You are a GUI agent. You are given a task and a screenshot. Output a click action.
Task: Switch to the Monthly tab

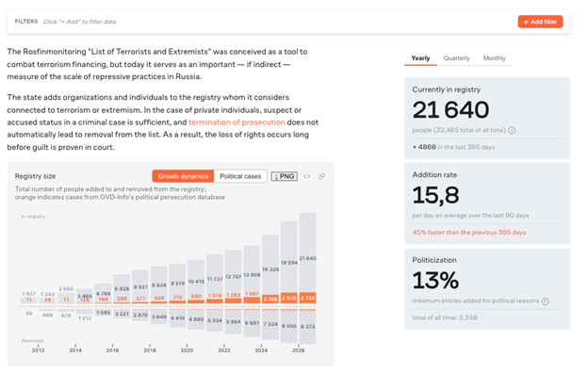tap(495, 58)
